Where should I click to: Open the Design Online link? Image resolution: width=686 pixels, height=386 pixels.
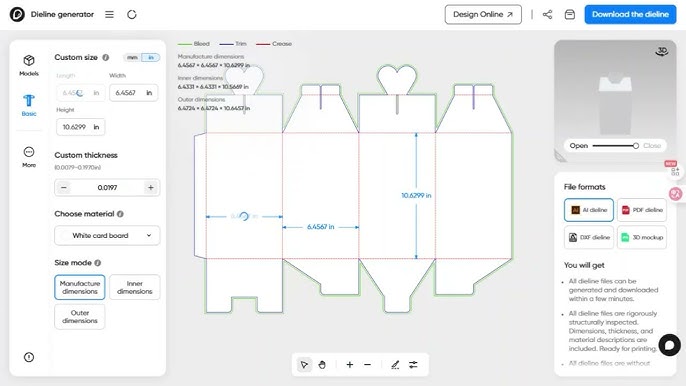483,14
